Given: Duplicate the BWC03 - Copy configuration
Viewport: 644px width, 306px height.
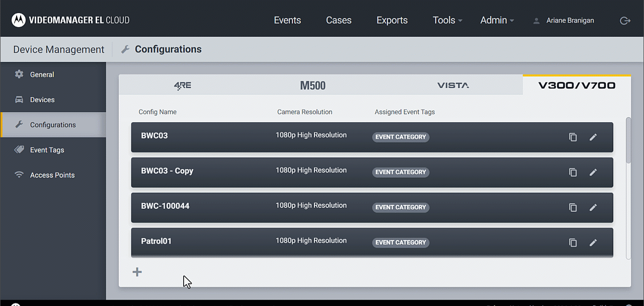Looking at the screenshot, I should (x=573, y=172).
